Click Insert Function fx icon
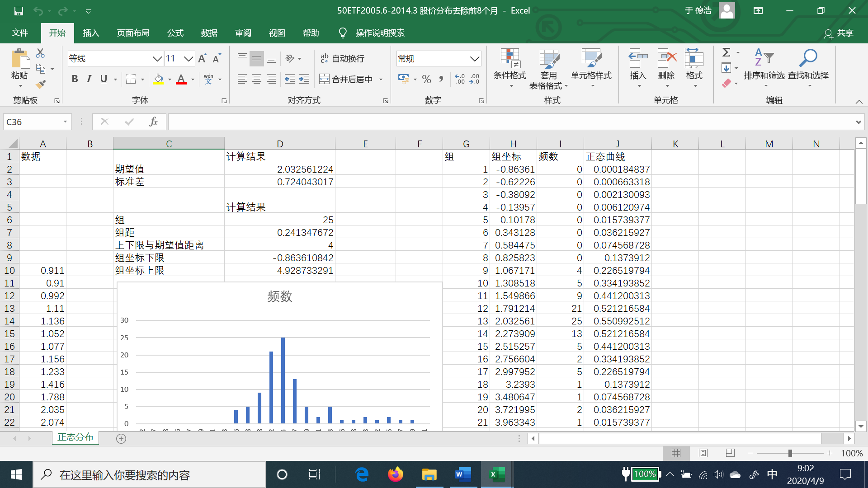This screenshot has height=488, width=868. point(153,122)
